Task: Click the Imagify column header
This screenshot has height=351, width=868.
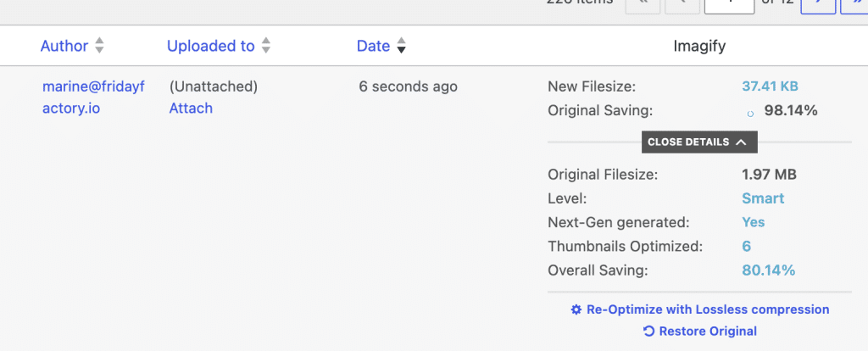Action: [x=699, y=47]
